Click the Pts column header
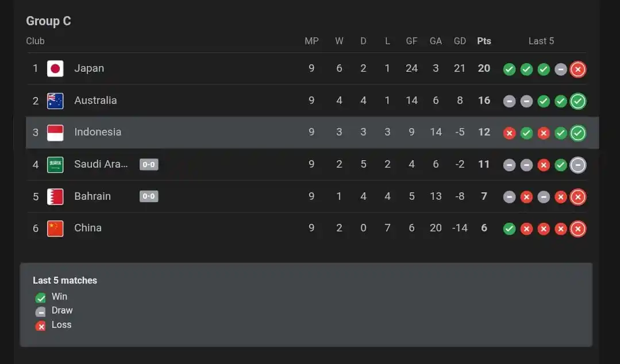Screen dimensions: 620x364 coord(484,41)
